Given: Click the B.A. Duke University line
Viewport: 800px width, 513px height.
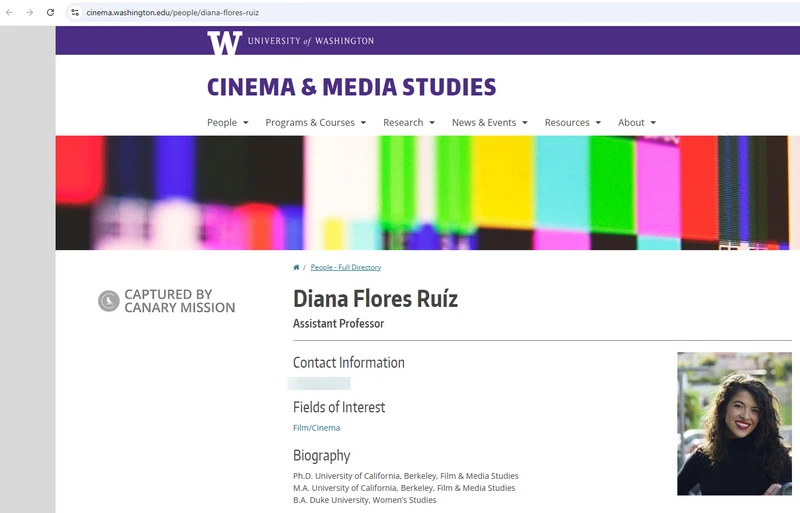Looking at the screenshot, I should coord(364,500).
